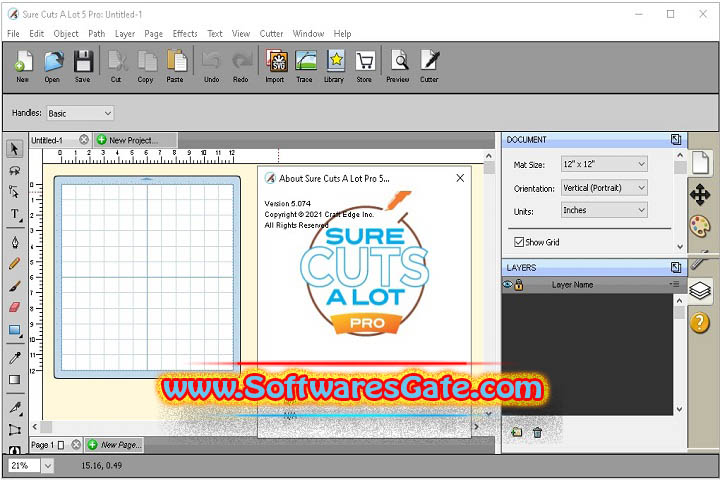
Task: Open the Path menu
Action: click(x=96, y=34)
